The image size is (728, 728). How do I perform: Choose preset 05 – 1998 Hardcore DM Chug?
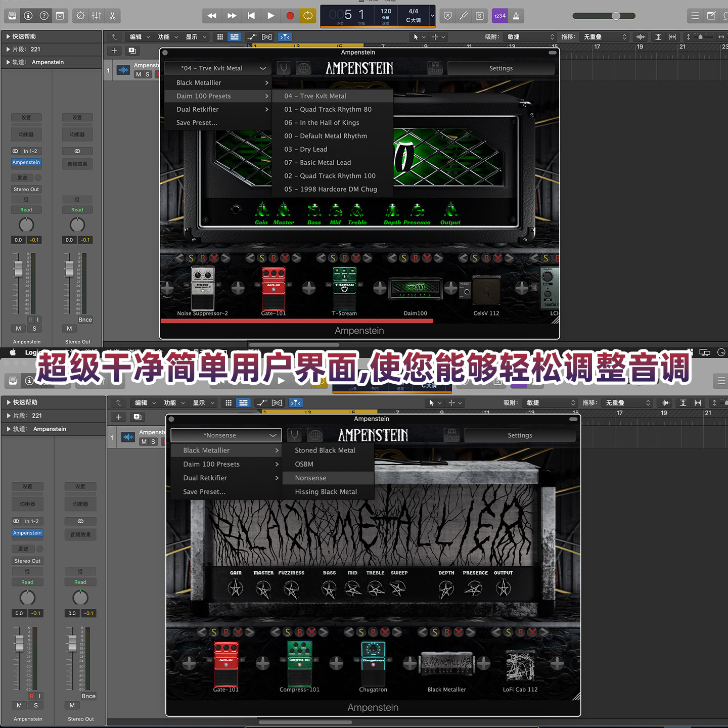[333, 189]
